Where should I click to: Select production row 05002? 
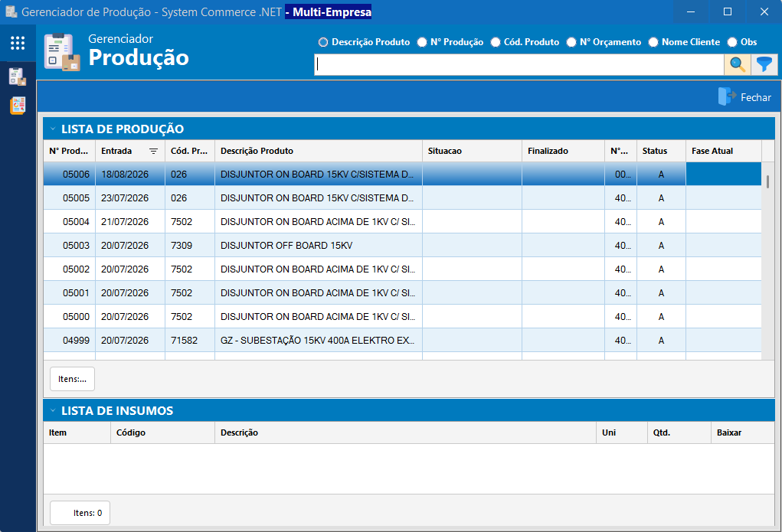[402, 269]
